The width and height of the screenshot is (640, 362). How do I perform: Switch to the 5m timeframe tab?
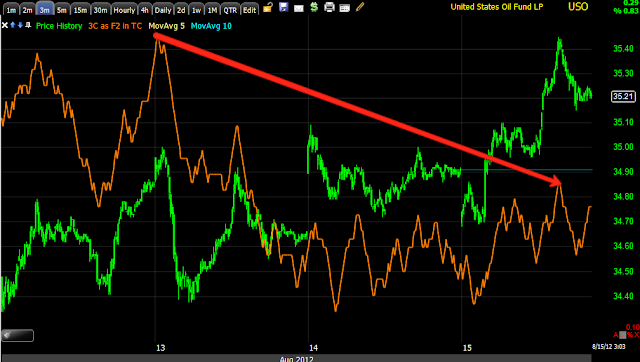62,10
